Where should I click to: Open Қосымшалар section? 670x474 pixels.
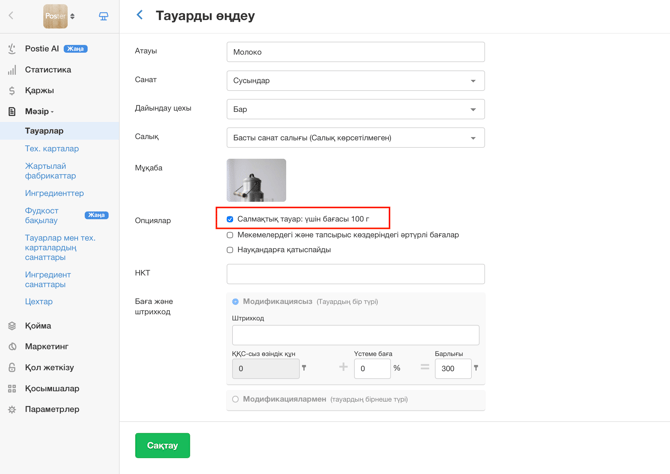tap(52, 389)
